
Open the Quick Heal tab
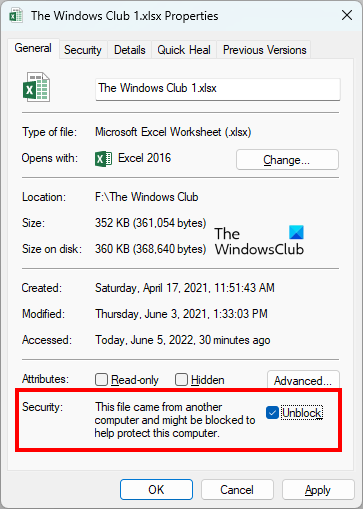point(184,50)
